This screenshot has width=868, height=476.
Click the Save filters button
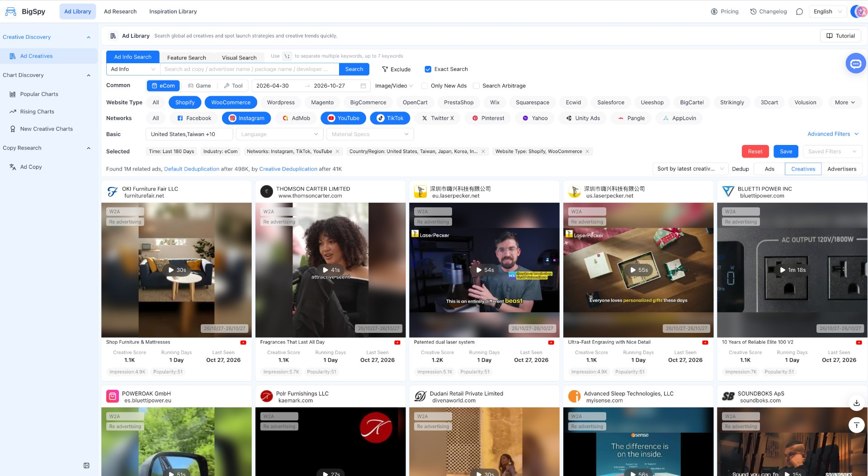point(786,152)
